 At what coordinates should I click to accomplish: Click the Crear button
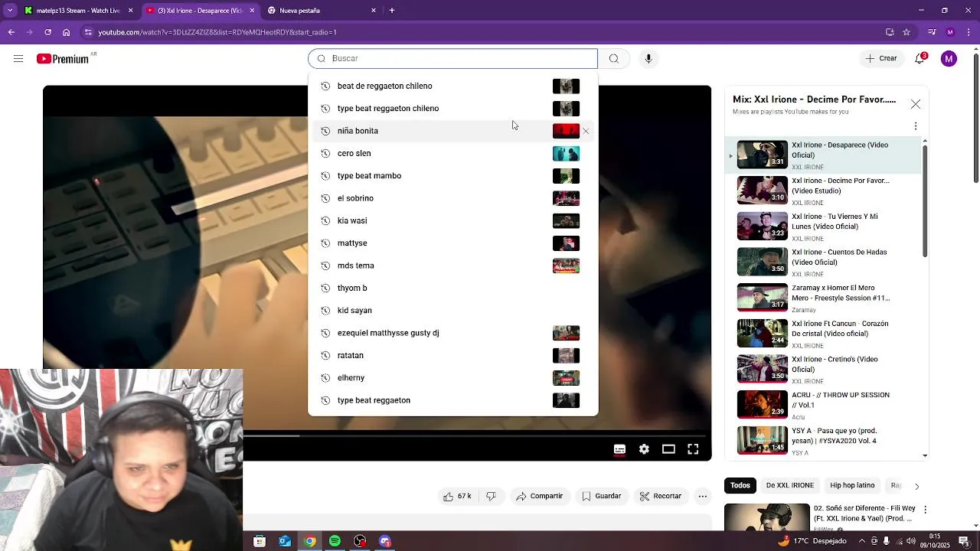pos(881,59)
